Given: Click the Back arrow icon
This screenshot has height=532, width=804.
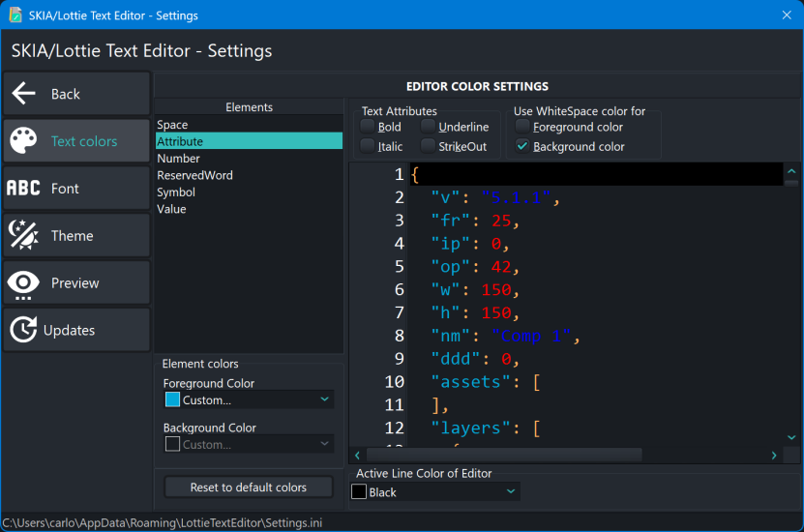Looking at the screenshot, I should [x=23, y=93].
